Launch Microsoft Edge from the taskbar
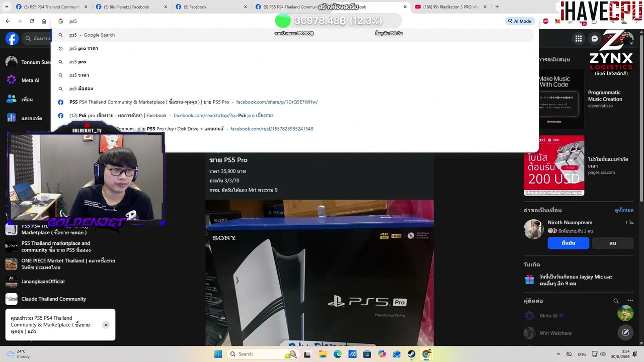This screenshot has height=362, width=644. [x=338, y=354]
